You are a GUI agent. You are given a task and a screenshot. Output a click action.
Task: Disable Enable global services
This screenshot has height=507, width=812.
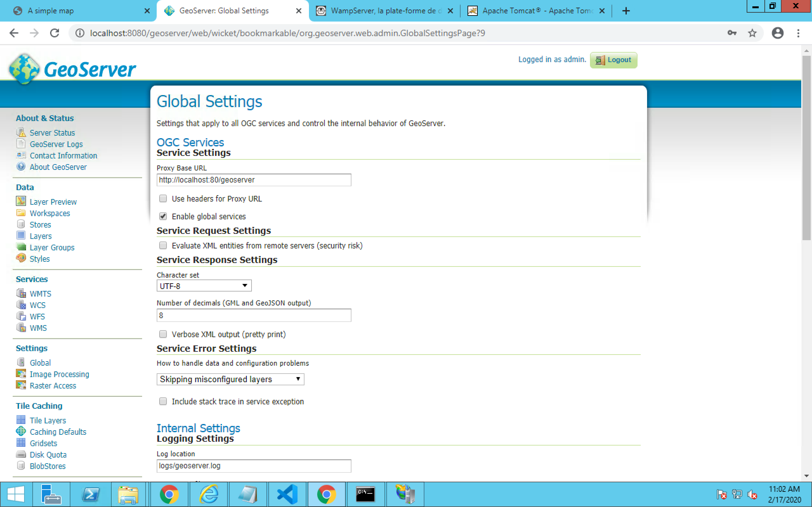163,216
